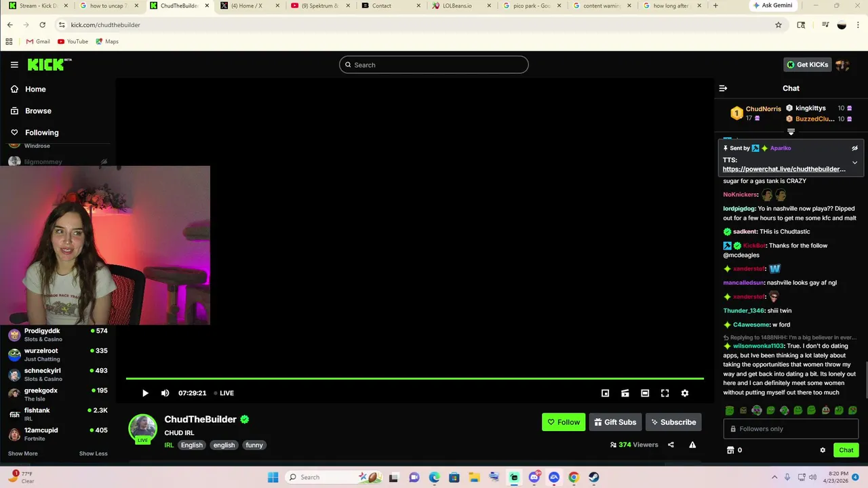Switch to pico park browser tab
Viewport: 868px width, 488px height.
coord(532,6)
